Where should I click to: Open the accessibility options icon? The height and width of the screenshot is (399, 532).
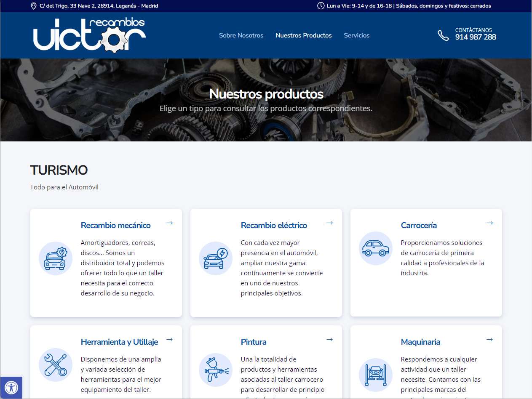point(11,388)
